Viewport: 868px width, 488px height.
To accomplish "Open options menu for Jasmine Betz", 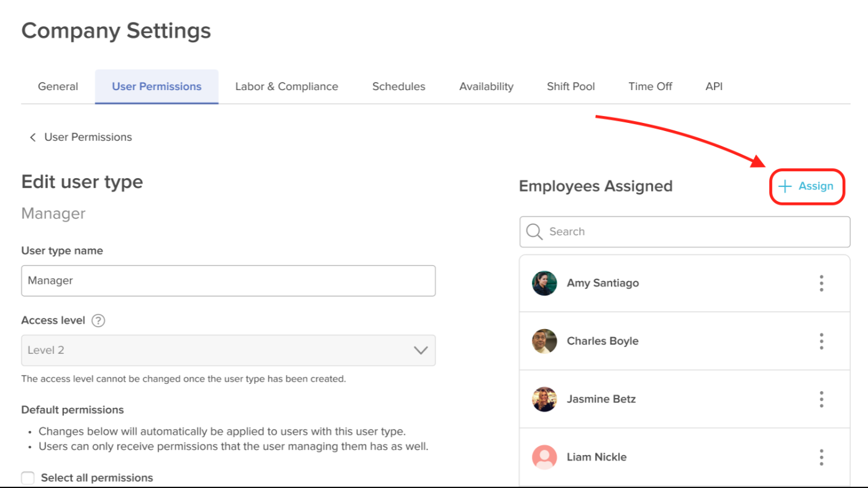I will pyautogui.click(x=821, y=399).
